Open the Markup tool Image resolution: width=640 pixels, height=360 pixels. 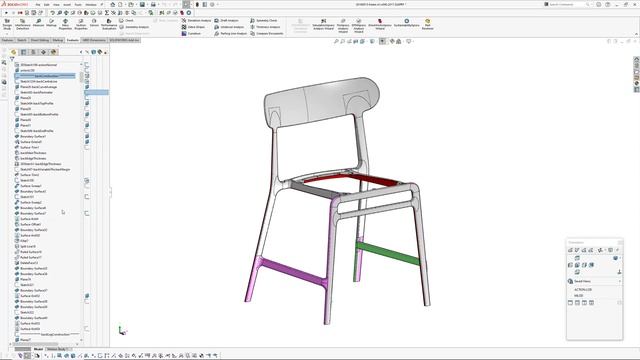coord(51,23)
